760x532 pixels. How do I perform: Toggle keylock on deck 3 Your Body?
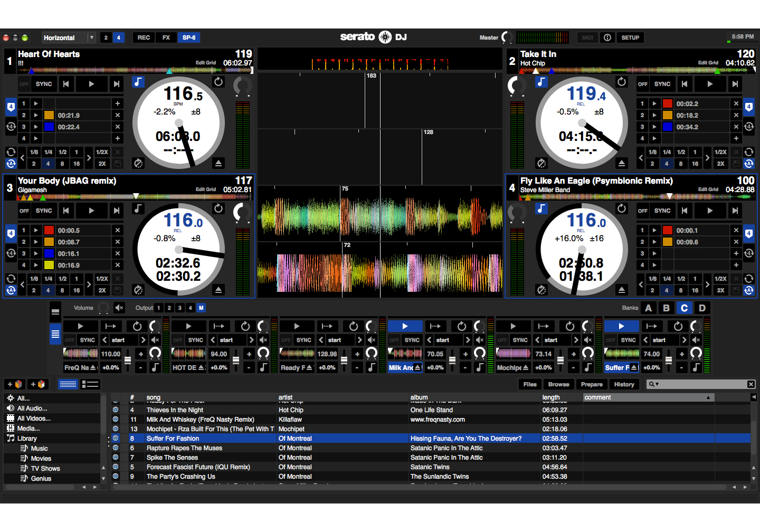coord(138,208)
